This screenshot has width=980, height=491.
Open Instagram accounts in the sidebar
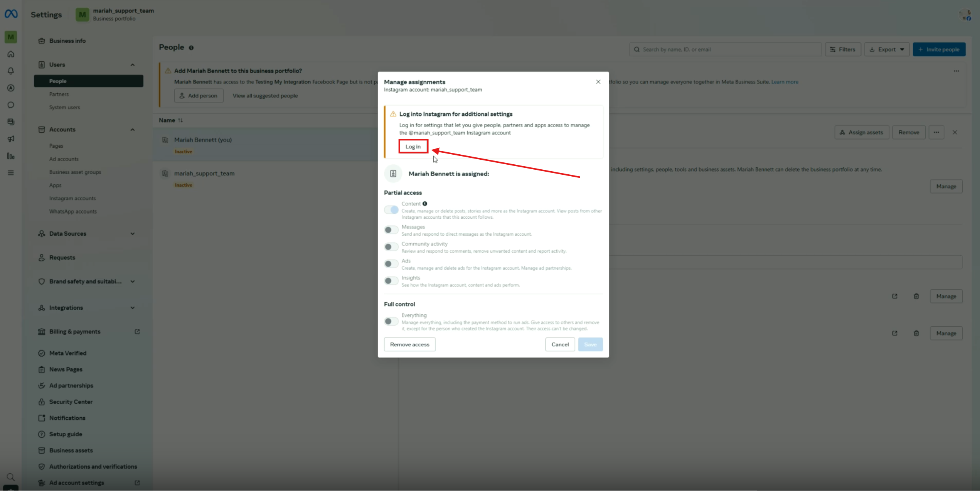coord(72,198)
